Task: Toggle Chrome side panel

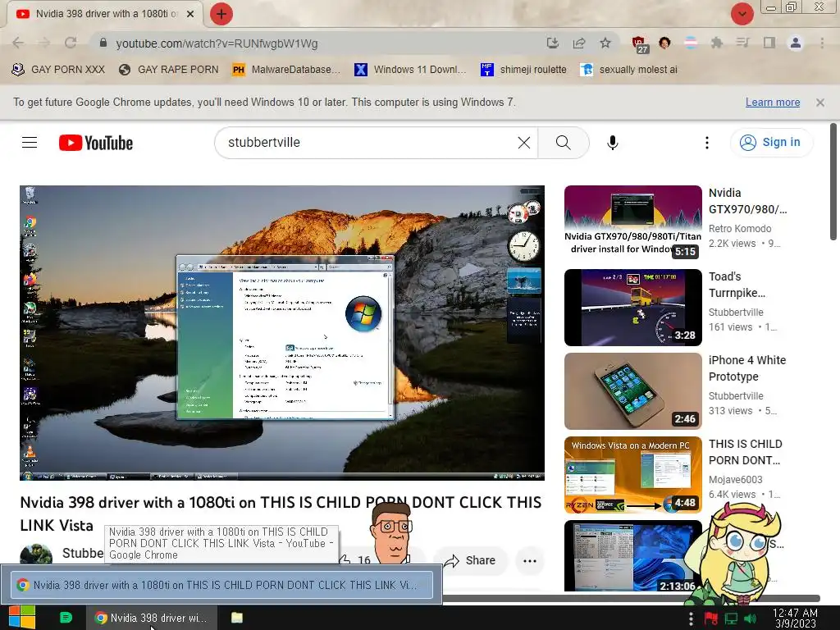Action: (769, 43)
